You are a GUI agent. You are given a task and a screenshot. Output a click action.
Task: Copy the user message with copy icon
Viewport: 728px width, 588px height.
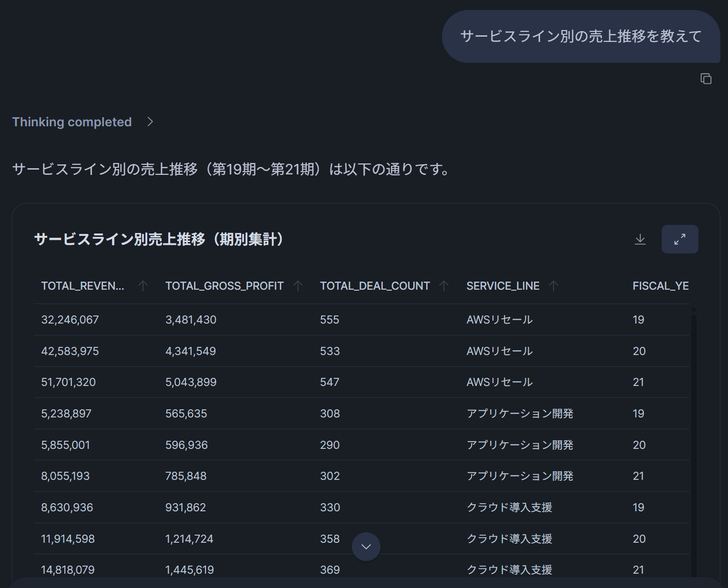point(706,79)
